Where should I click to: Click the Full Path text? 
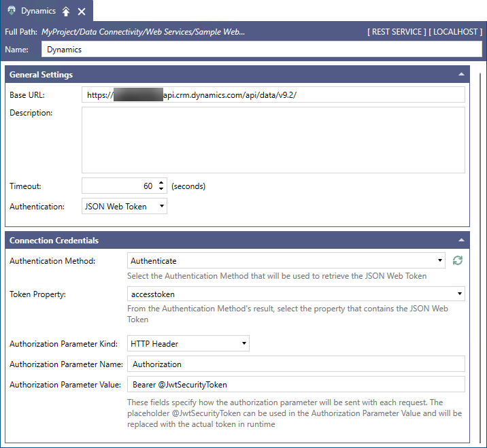click(x=144, y=32)
